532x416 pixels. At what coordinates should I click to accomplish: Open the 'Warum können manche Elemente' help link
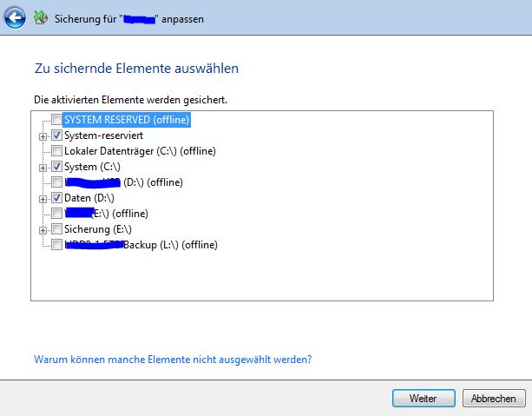pos(173,360)
